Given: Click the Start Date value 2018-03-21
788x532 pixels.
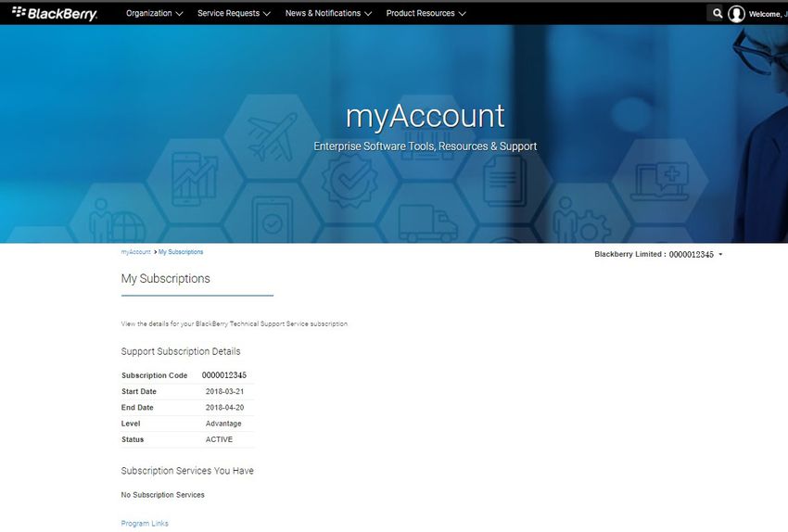Looking at the screenshot, I should point(224,391).
